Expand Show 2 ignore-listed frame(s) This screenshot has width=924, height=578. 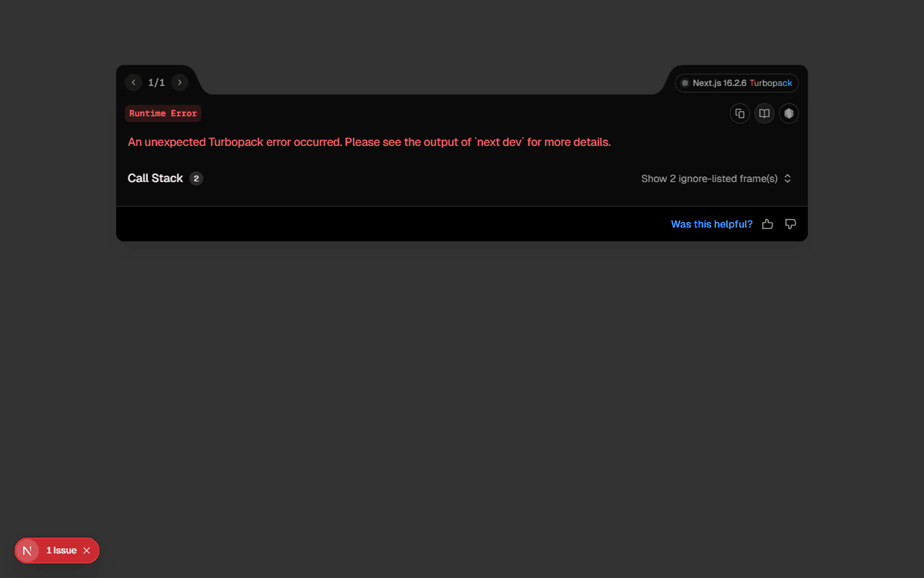(x=716, y=178)
